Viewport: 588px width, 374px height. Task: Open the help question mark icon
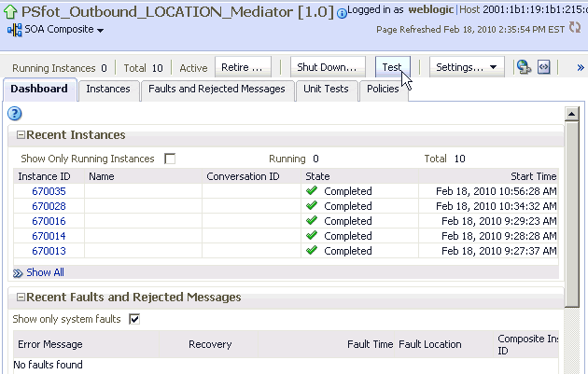(x=15, y=114)
